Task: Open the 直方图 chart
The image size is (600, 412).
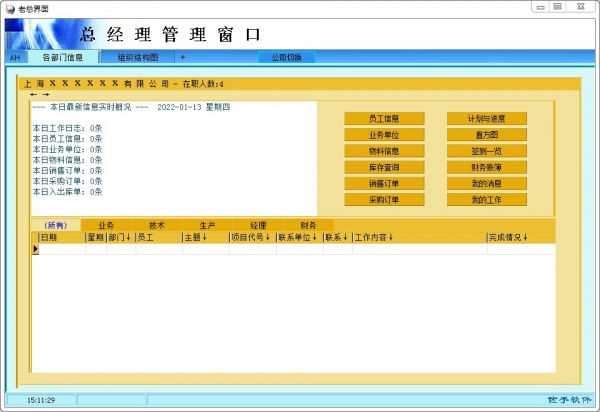Action: pyautogui.click(x=487, y=135)
